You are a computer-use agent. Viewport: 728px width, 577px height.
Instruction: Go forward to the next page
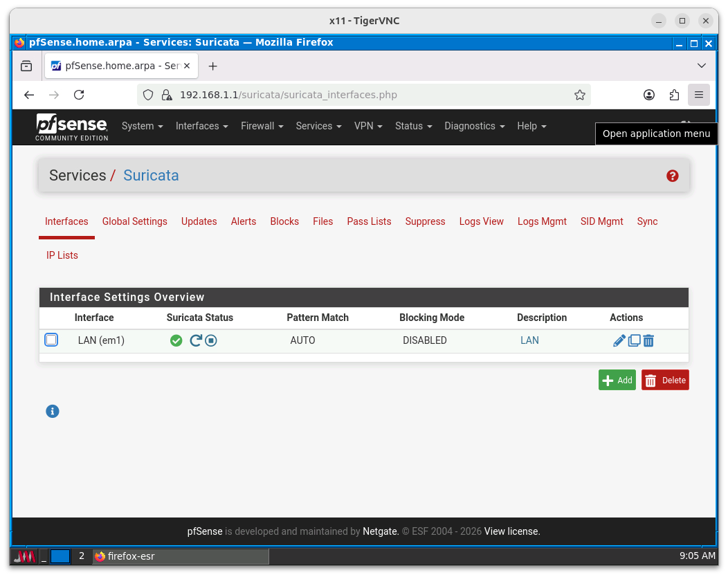point(54,95)
